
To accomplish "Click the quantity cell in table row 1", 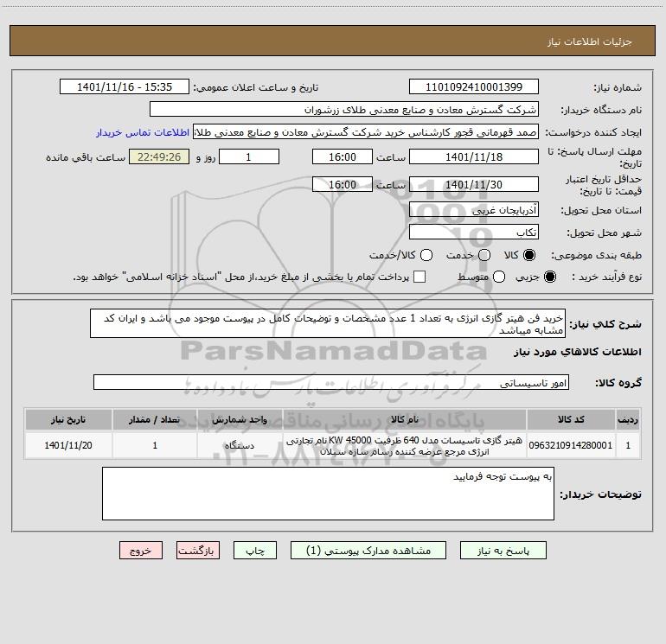I will click(155, 445).
